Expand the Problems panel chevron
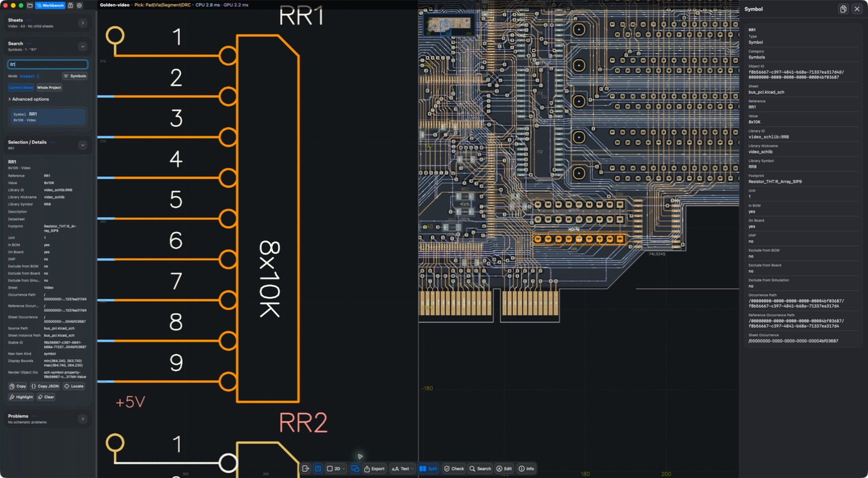868x478 pixels. (x=83, y=419)
